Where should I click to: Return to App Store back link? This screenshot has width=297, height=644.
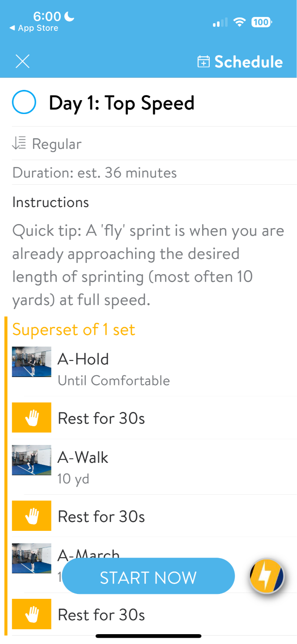pyautogui.click(x=34, y=28)
